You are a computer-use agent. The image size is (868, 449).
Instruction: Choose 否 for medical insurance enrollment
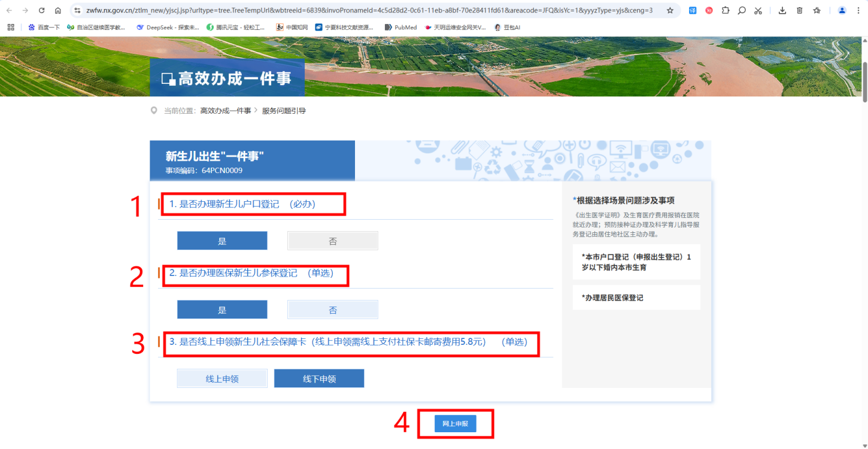333,310
